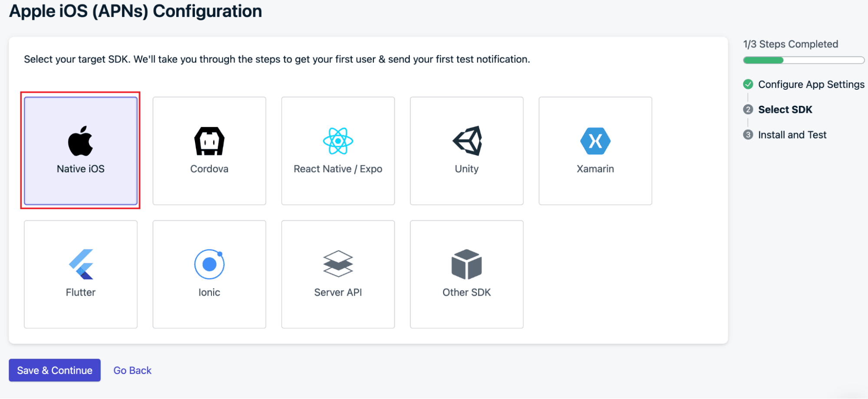Choose the Xamarin hexagon icon
Viewport: 868px width, 399px height.
coord(595,141)
